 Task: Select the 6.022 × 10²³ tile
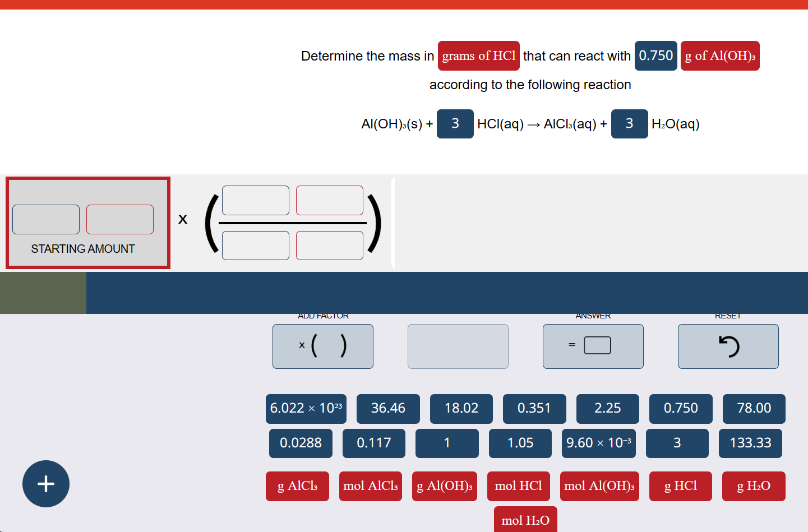click(306, 409)
